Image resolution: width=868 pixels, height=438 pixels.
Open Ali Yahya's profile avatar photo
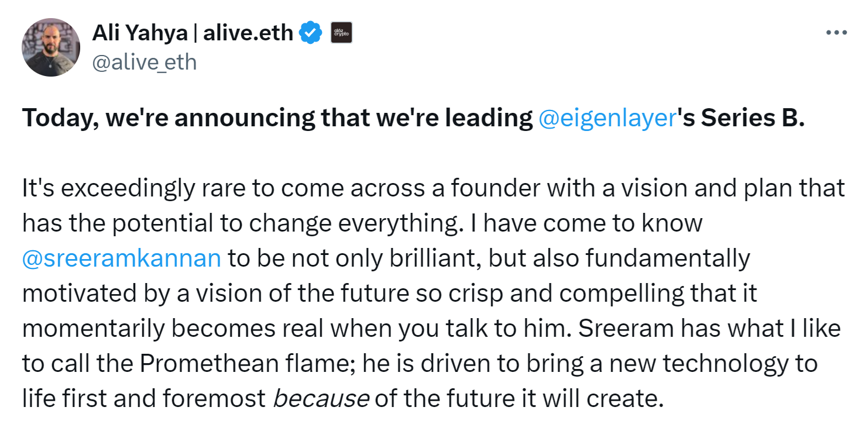tap(51, 47)
